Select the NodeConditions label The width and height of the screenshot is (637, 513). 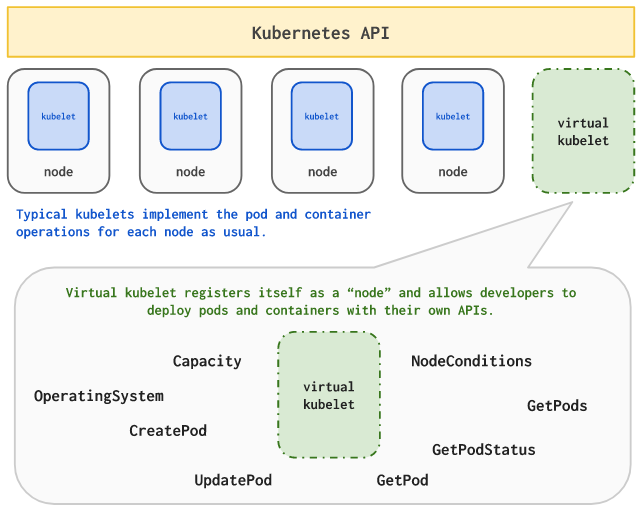click(471, 361)
